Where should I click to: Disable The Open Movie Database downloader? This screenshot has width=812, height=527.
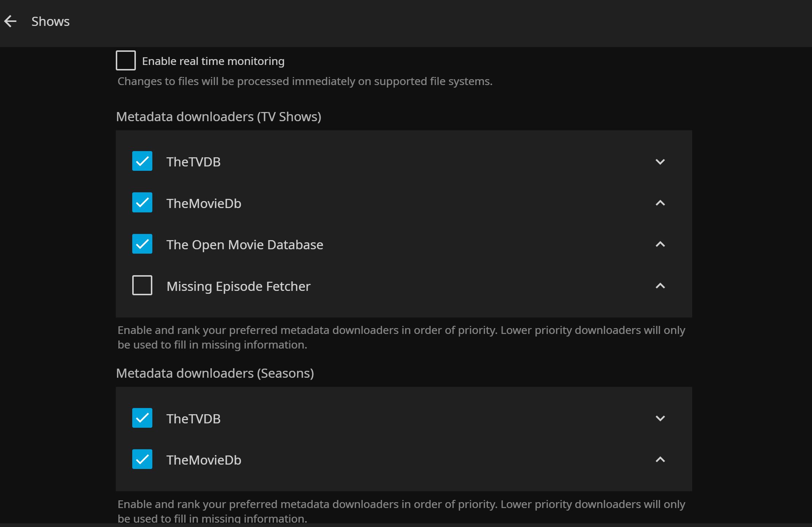click(142, 244)
